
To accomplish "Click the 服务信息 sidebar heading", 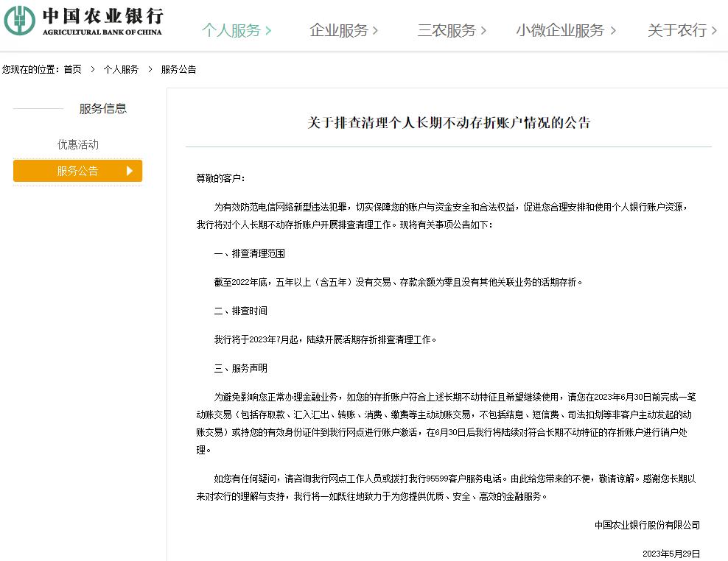I will (x=103, y=108).
